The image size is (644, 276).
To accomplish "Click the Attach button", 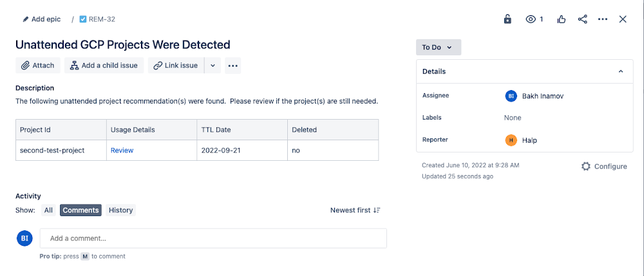I will (x=38, y=66).
